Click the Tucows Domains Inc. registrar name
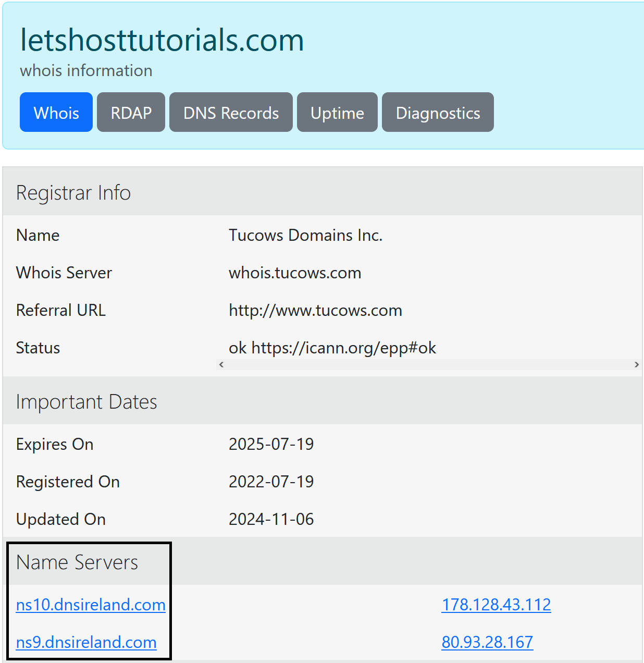 [305, 236]
